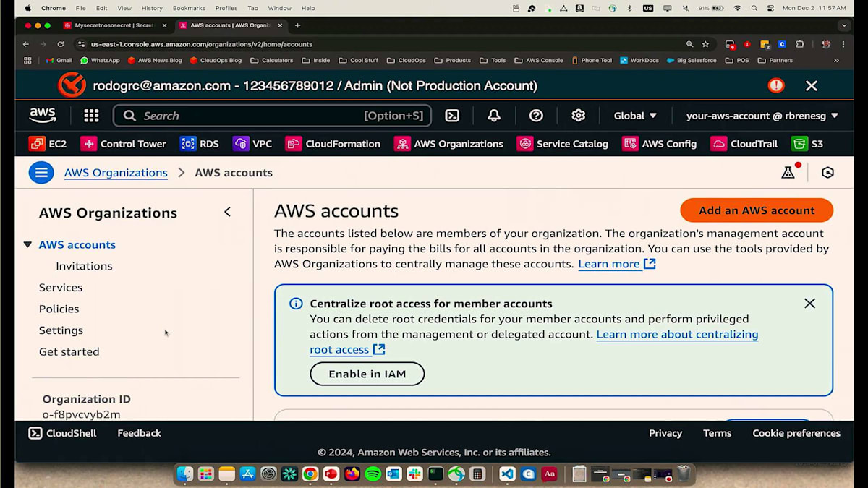Click the hexagon icon beside the flask

pos(828,173)
